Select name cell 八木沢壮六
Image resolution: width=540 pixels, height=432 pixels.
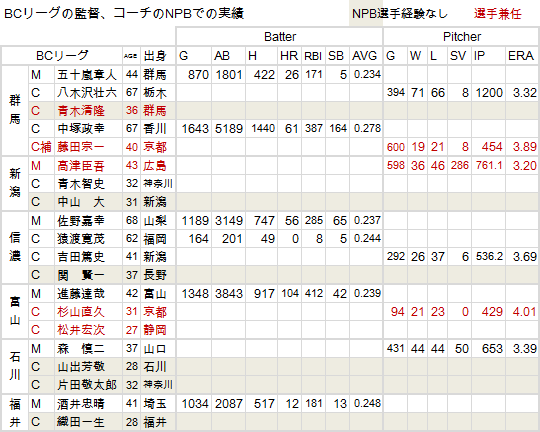pyautogui.click(x=88, y=93)
